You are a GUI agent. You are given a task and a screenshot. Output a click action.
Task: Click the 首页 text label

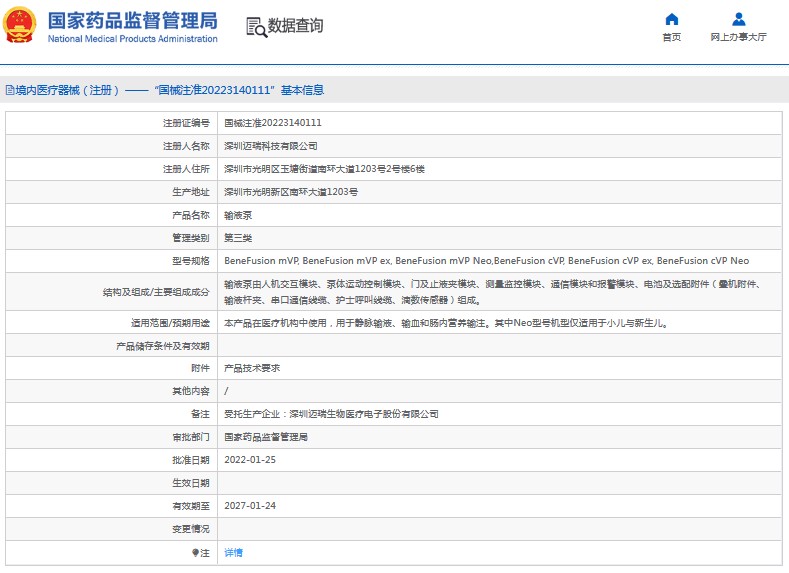point(671,37)
